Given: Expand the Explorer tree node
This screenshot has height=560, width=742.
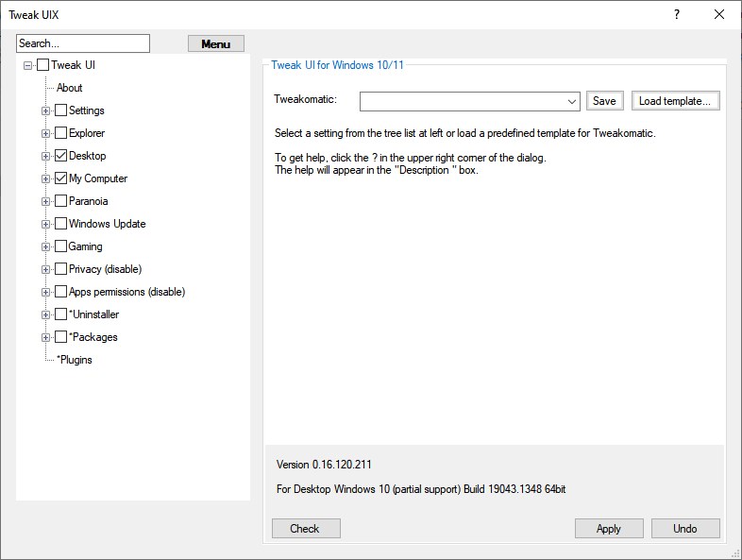Looking at the screenshot, I should pyautogui.click(x=45, y=133).
